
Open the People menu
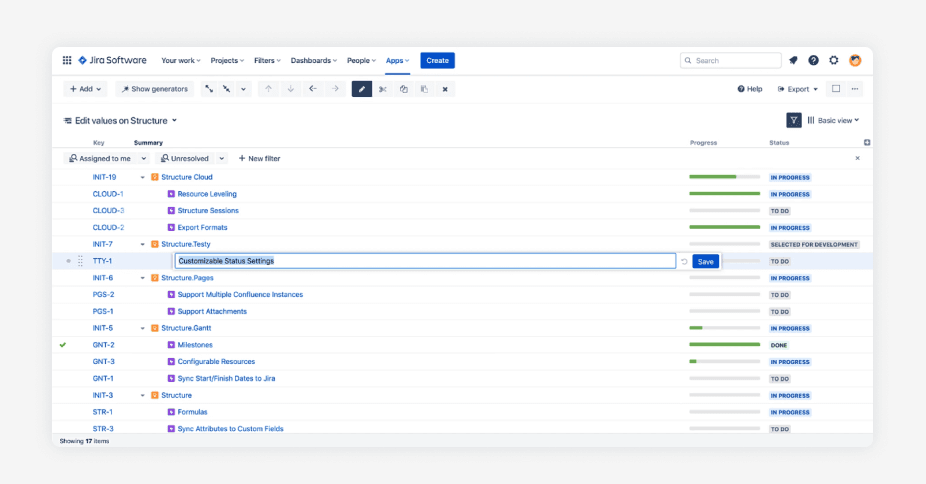(x=361, y=60)
